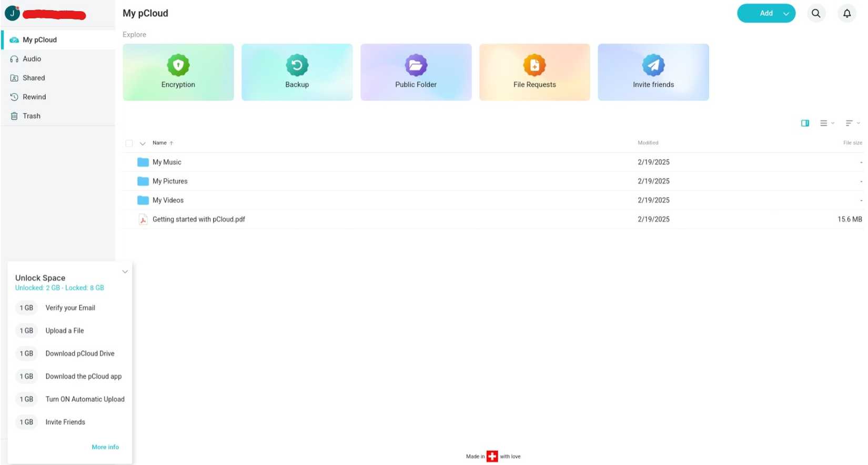
Task: Sort files by the Name column
Action: pyautogui.click(x=163, y=143)
